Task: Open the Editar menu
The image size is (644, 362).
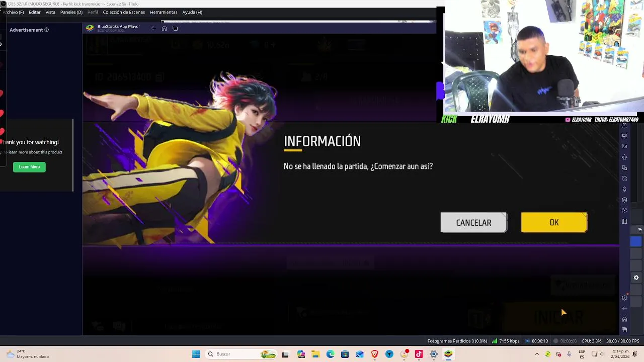Action: coord(35,12)
